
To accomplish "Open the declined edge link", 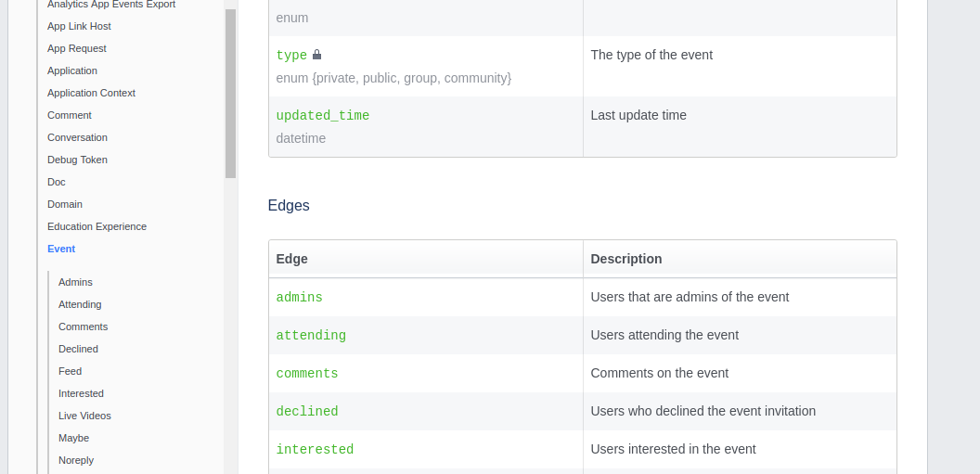I will tap(307, 412).
